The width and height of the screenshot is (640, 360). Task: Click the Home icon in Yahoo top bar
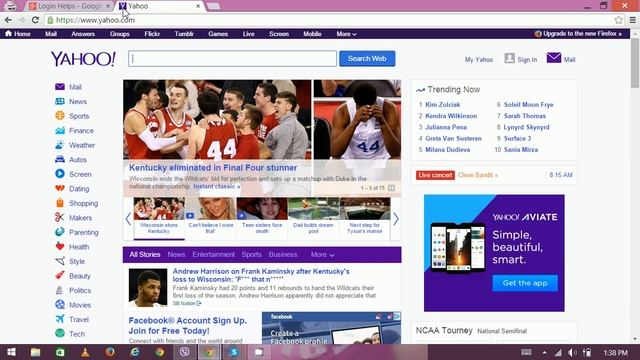(x=9, y=33)
